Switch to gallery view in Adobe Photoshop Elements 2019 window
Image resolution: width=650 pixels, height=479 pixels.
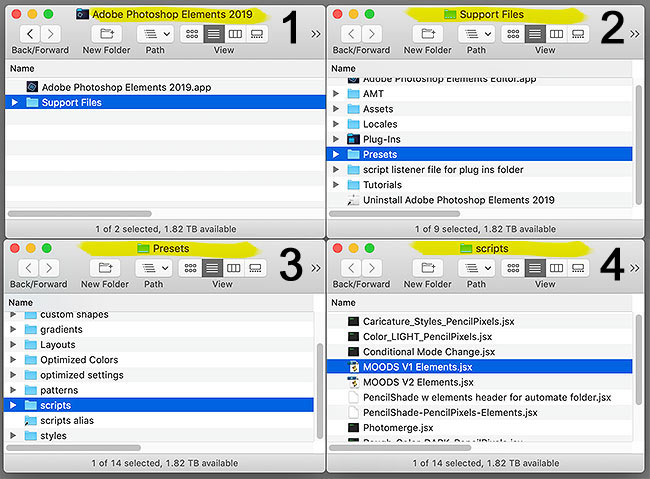tap(257, 34)
